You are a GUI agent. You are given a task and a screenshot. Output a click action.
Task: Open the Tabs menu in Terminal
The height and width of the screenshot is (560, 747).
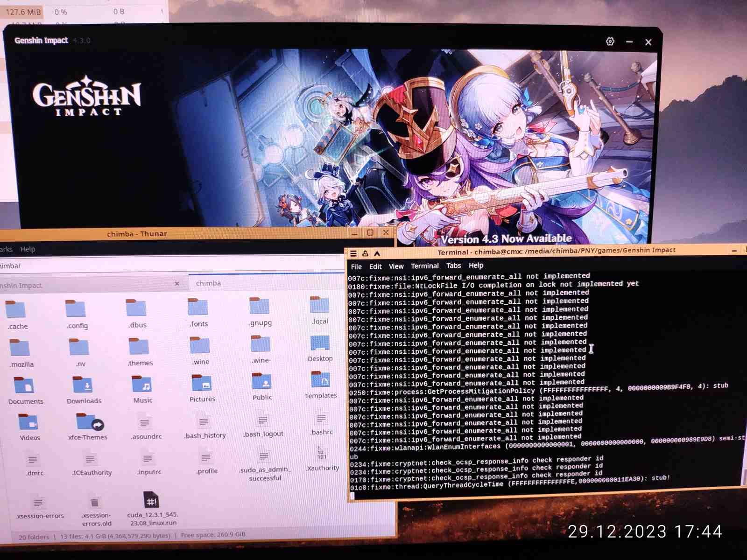coord(454,266)
